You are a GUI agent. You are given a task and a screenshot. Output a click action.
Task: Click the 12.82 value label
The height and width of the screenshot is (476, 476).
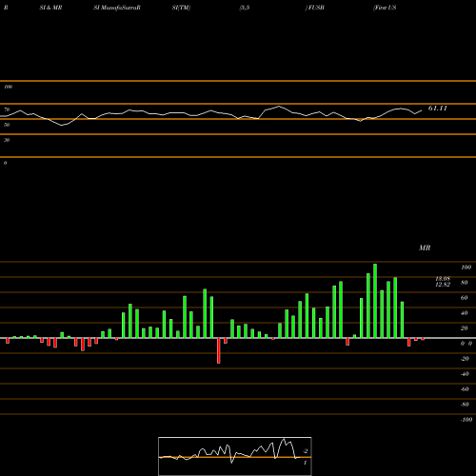click(443, 285)
